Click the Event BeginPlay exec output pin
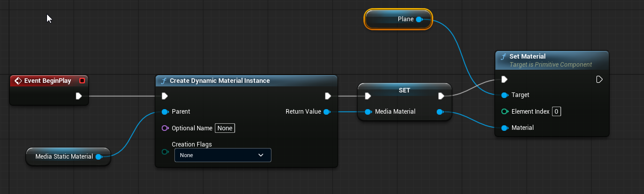Screen dimensions: 644x194 [79, 95]
